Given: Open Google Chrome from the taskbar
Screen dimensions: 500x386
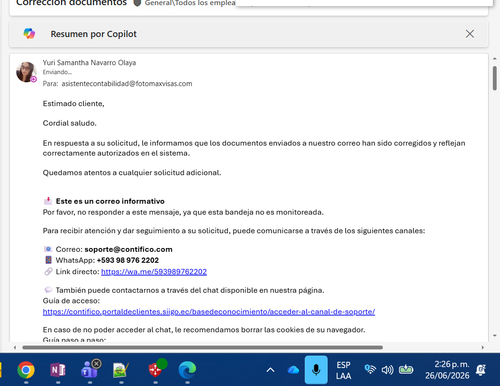Looking at the screenshot, I should 26,370.
